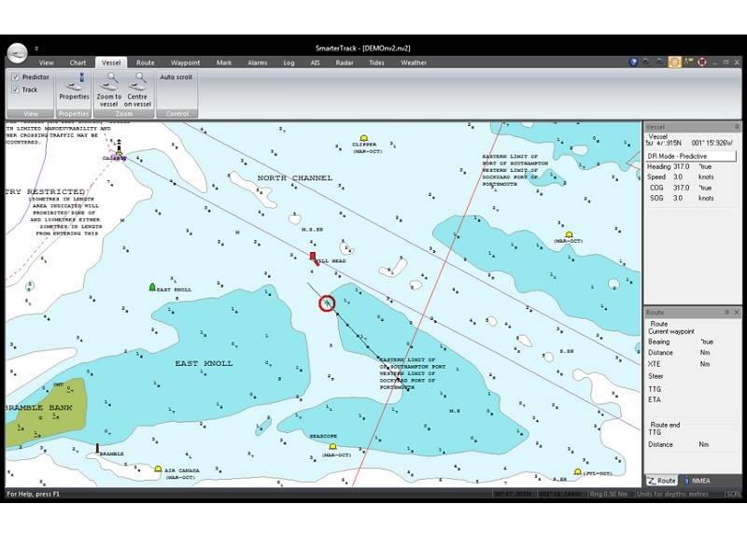The height and width of the screenshot is (560, 747).
Task: Pin the Route panel using pushpin
Action: click(726, 313)
